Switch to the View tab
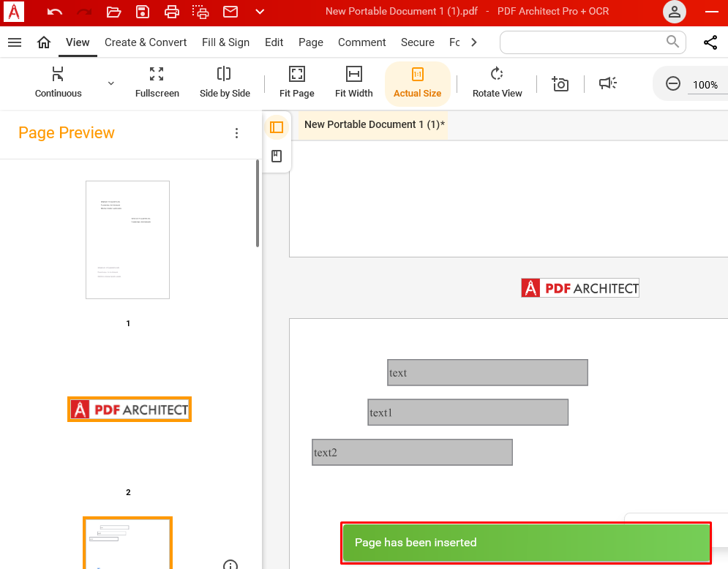Image resolution: width=728 pixels, height=569 pixels. 78,42
